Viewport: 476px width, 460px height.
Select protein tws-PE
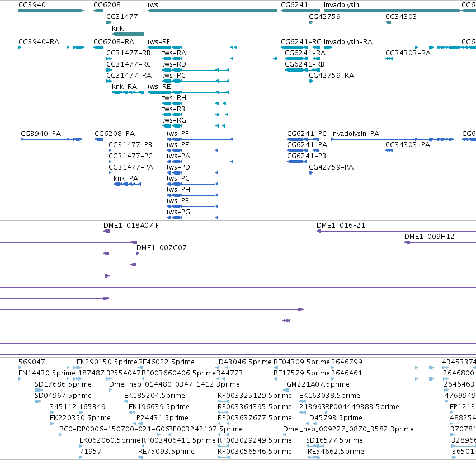tap(178, 145)
